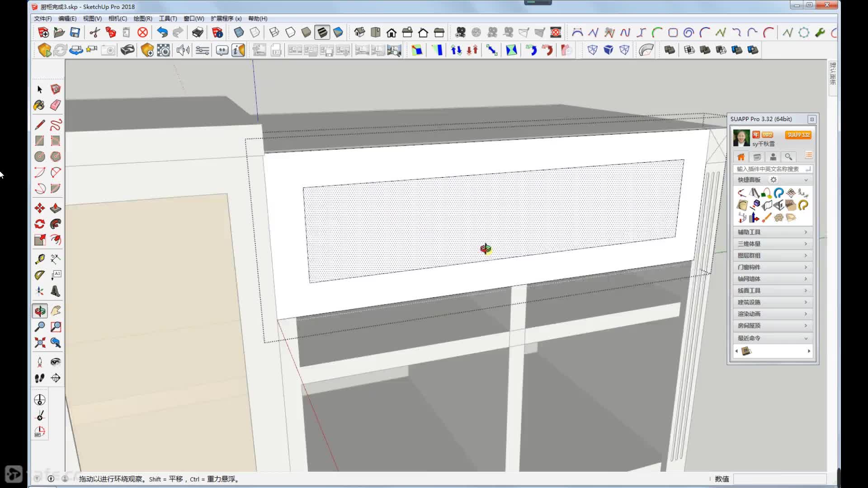Click the red Erase delete icon
Screen dimensions: 868x488
142,33
